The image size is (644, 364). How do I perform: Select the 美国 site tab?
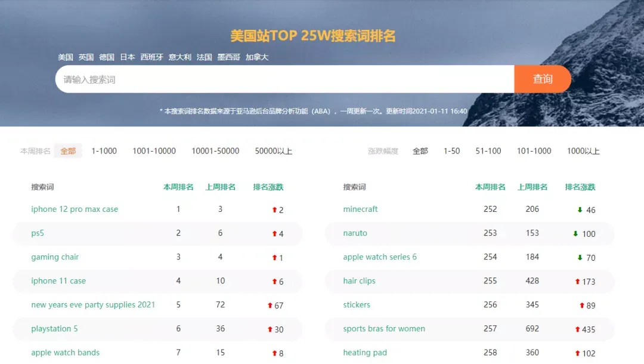(66, 57)
